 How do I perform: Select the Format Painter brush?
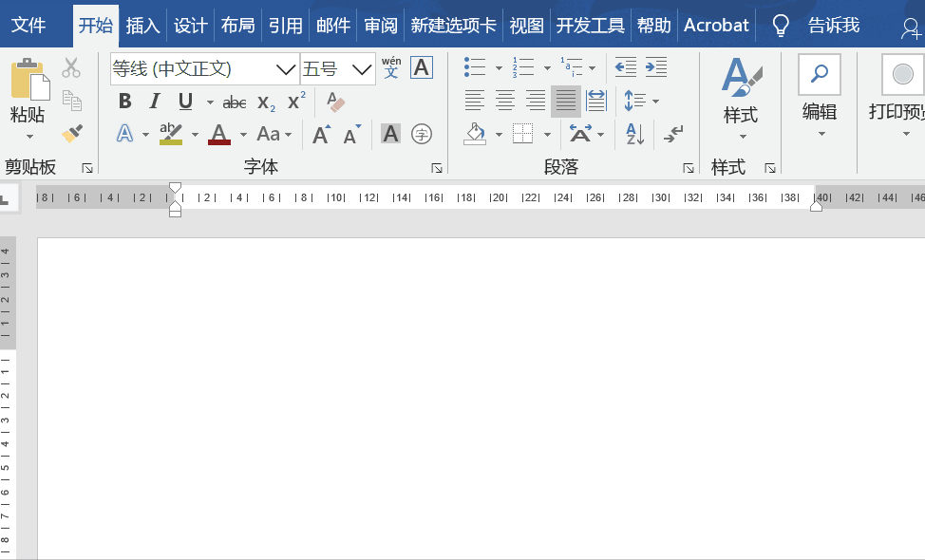click(x=72, y=134)
